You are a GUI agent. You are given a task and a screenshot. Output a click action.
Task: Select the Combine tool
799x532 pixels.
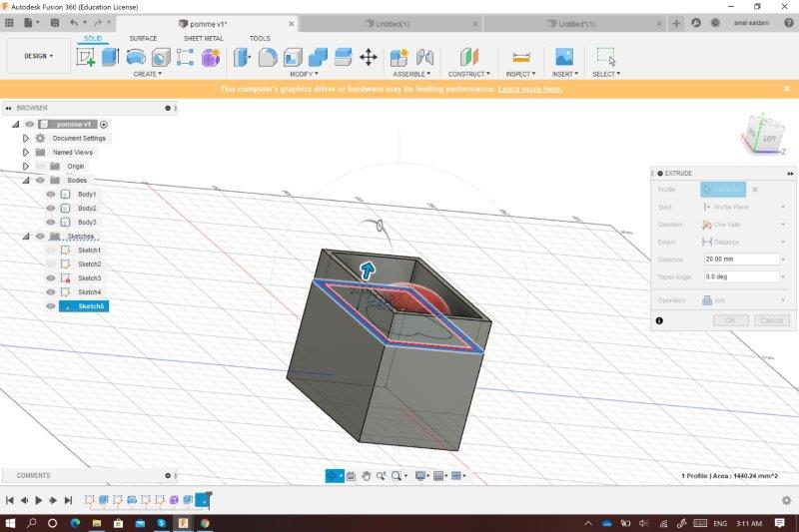(x=318, y=57)
